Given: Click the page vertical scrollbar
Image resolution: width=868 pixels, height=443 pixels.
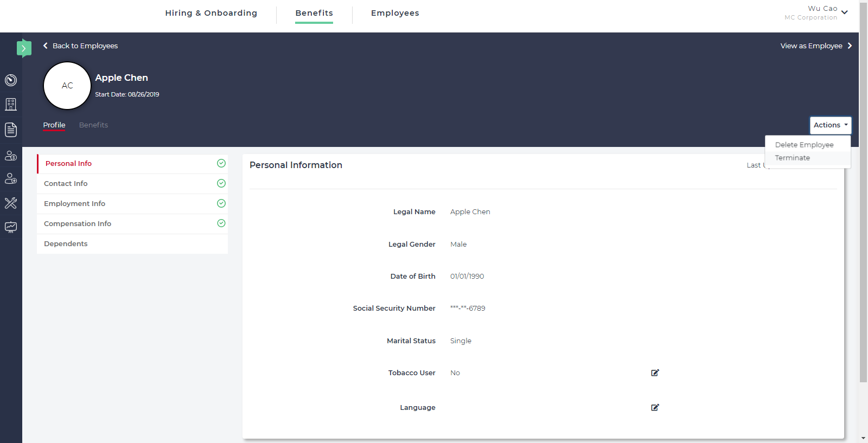Looking at the screenshot, I should point(863,217).
